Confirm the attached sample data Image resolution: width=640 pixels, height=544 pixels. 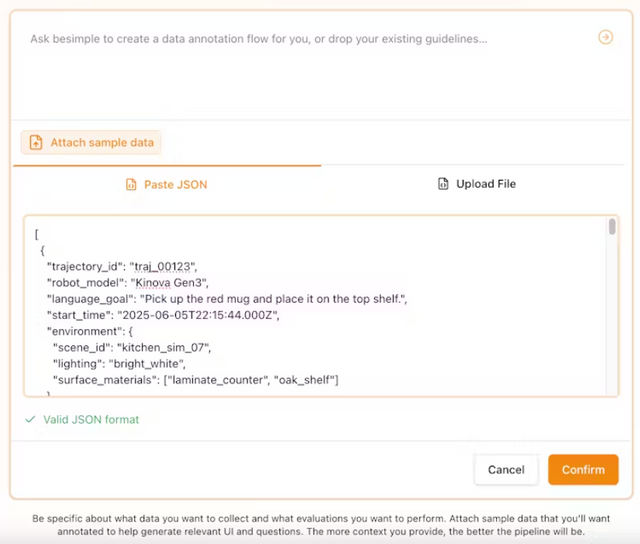(583, 470)
